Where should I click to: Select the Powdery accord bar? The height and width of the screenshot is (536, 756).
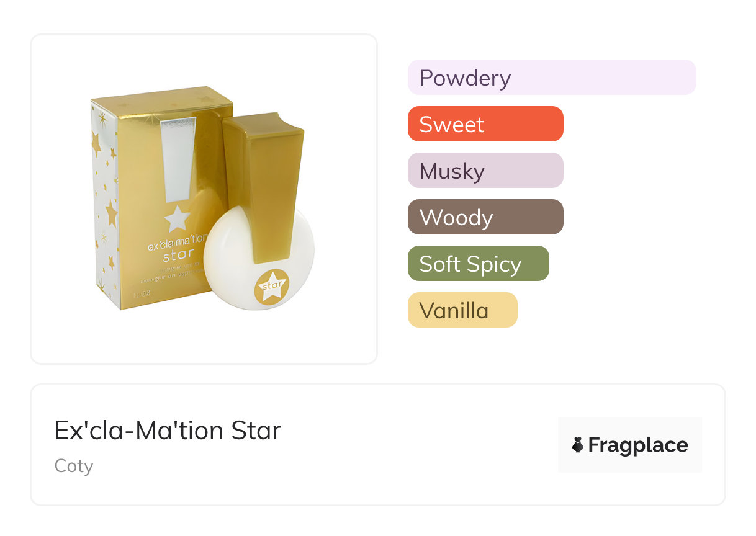551,78
